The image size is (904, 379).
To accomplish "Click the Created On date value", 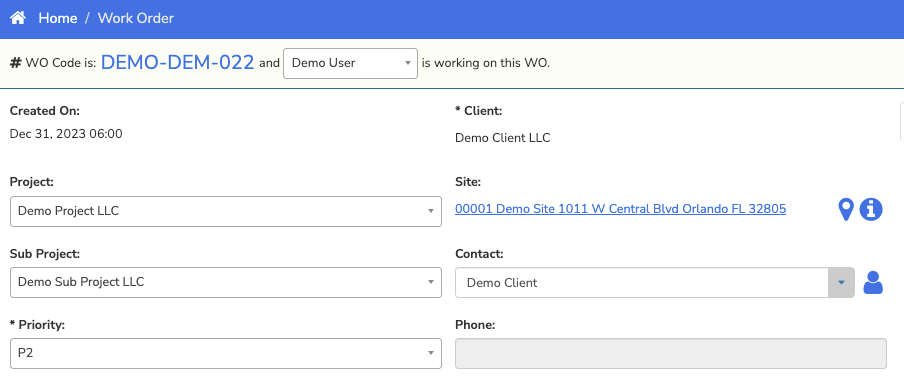I will 66,134.
